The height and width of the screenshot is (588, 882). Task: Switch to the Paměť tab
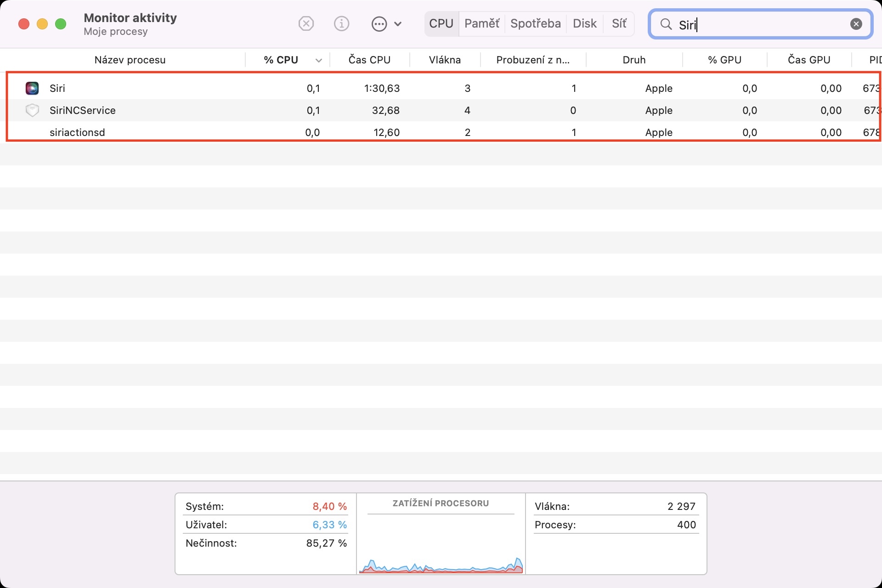pos(481,23)
